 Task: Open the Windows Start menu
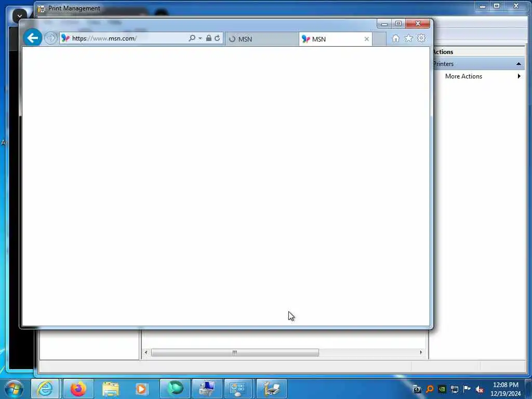point(14,389)
